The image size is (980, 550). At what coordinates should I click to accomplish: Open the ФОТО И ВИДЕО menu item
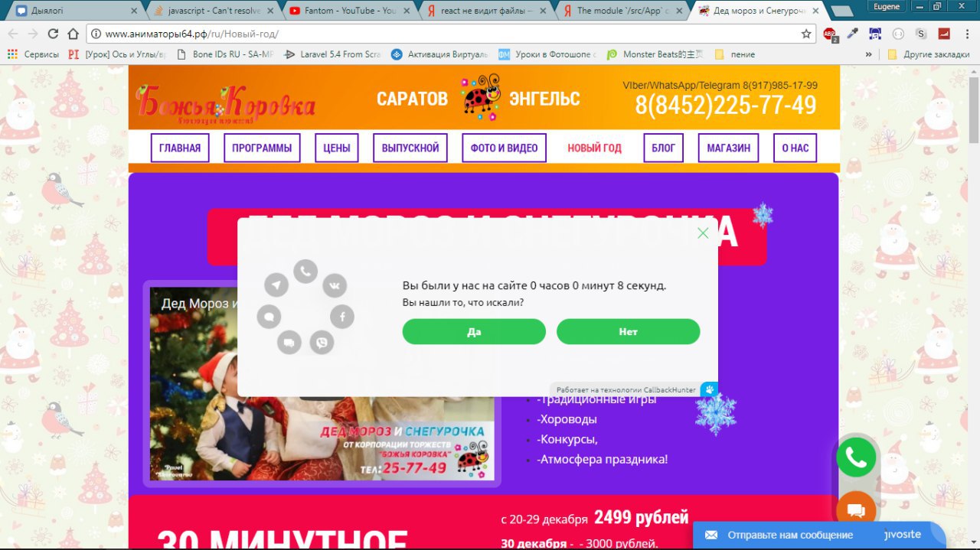504,148
